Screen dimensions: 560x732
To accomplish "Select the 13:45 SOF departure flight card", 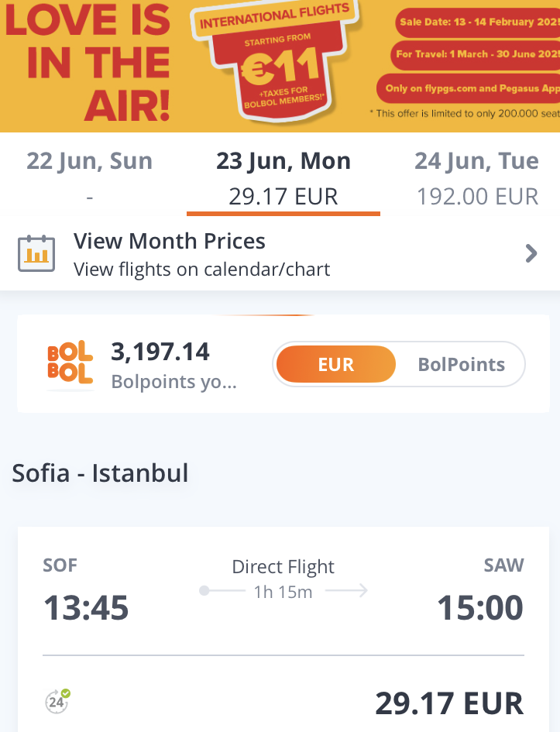I will [x=86, y=608].
